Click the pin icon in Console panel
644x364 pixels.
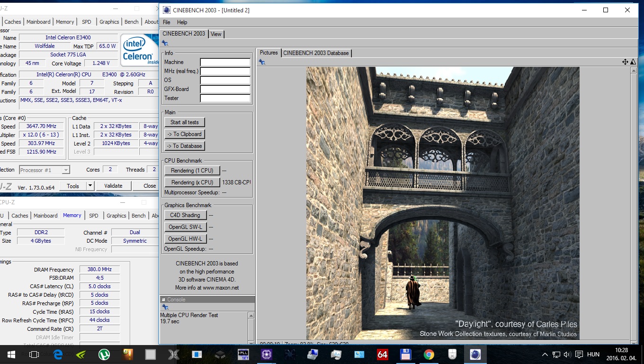165,307
